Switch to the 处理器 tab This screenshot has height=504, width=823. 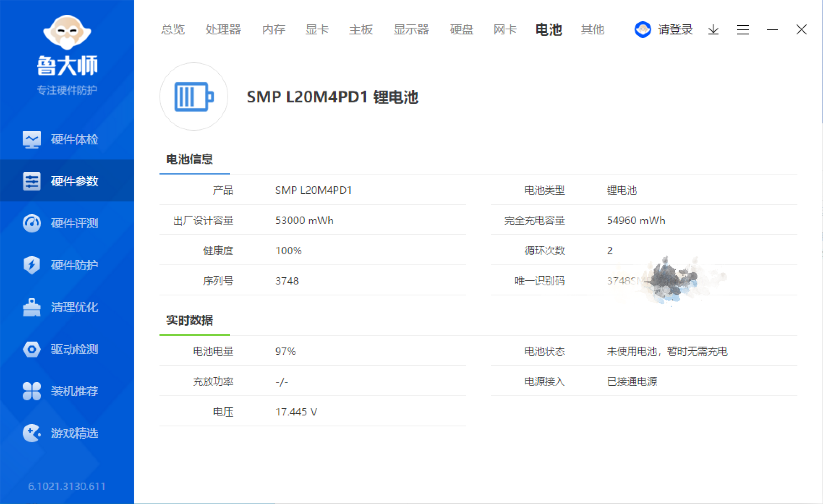(x=223, y=29)
